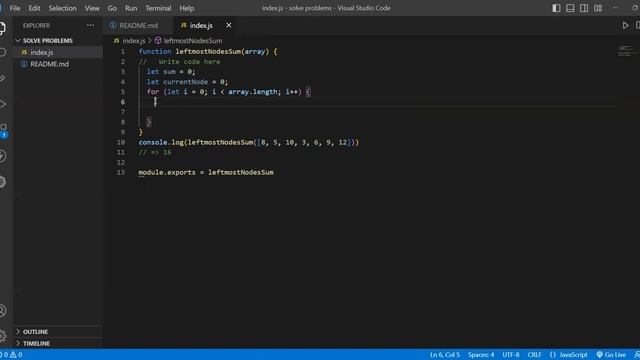640x360 pixels.
Task: Open the Go menu
Action: coord(112,8)
